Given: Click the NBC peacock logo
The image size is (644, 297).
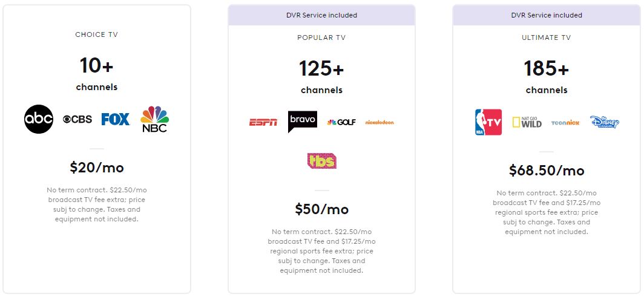Looking at the screenshot, I should coord(154,119).
